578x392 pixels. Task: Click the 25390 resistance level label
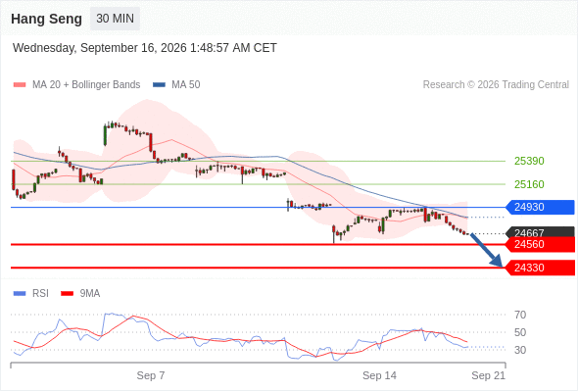click(x=529, y=161)
